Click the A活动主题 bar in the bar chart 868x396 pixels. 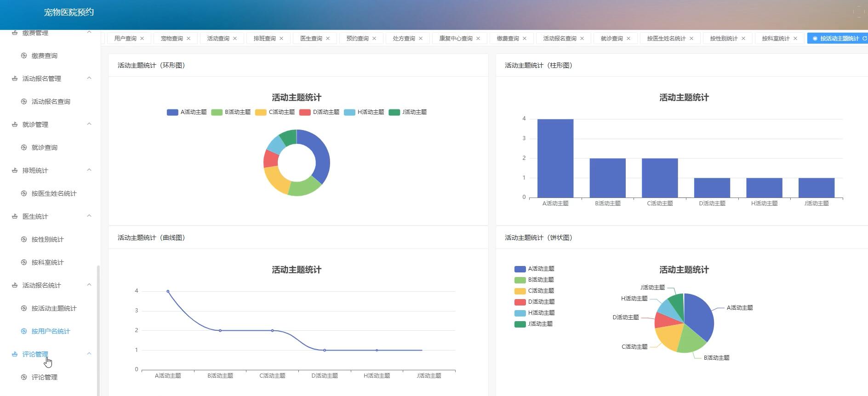click(555, 158)
